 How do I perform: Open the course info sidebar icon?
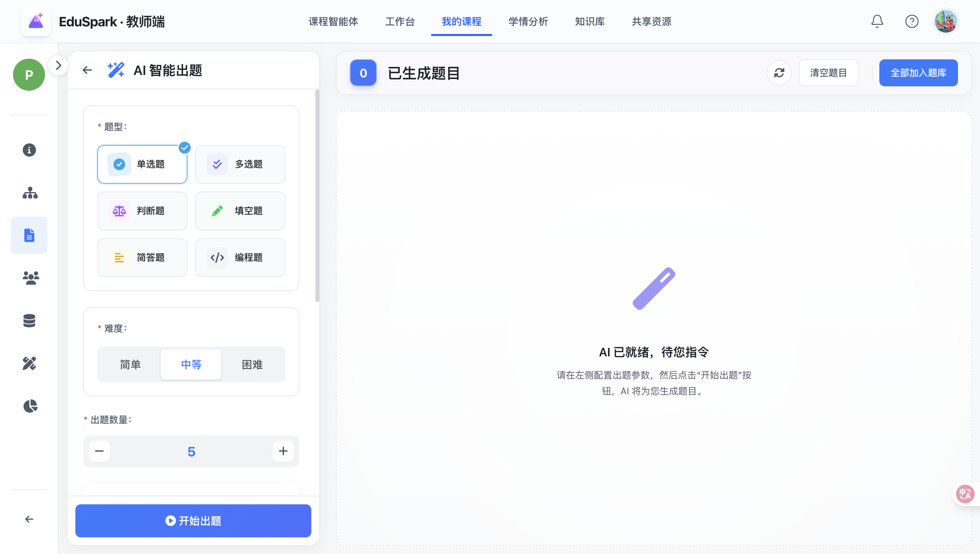click(x=29, y=150)
